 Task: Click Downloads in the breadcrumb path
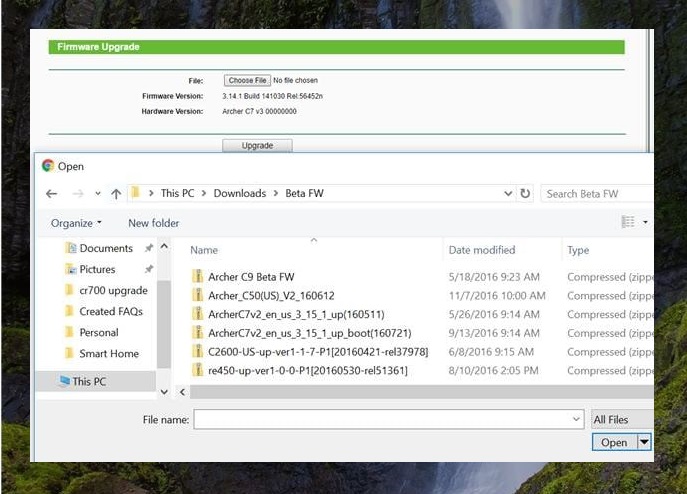239,193
